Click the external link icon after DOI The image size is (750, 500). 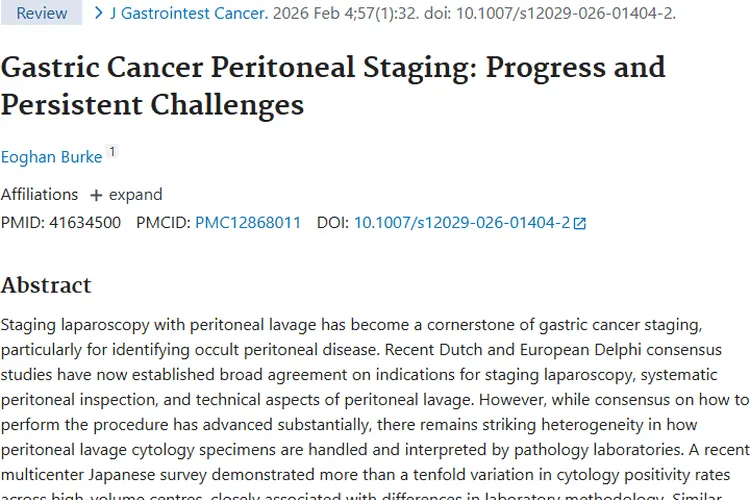point(580,223)
